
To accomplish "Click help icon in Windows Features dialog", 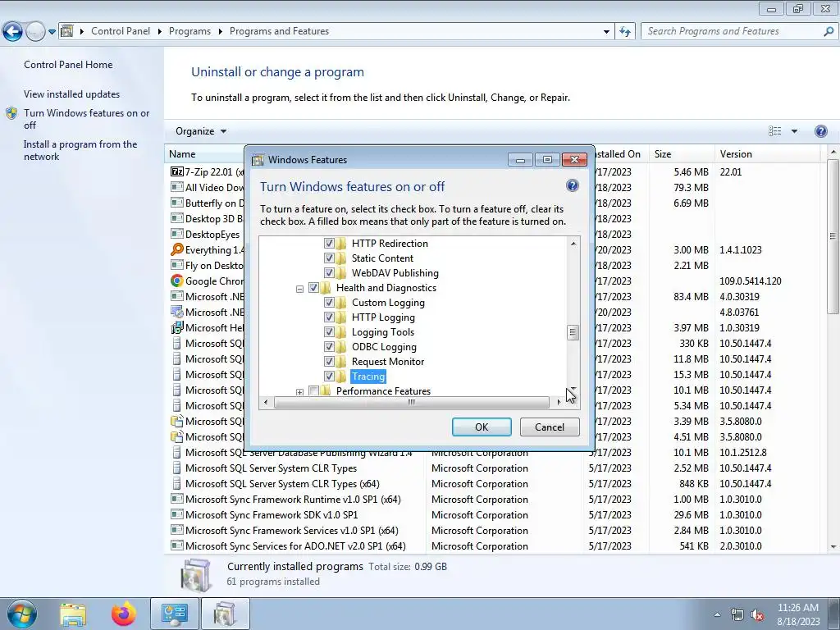I will point(572,186).
